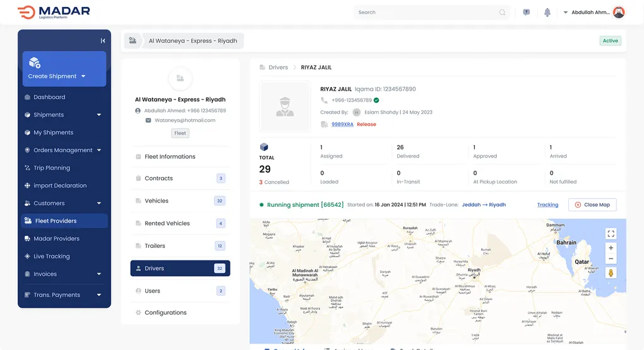Click the Tracking link
The height and width of the screenshot is (350, 644).
tap(547, 205)
